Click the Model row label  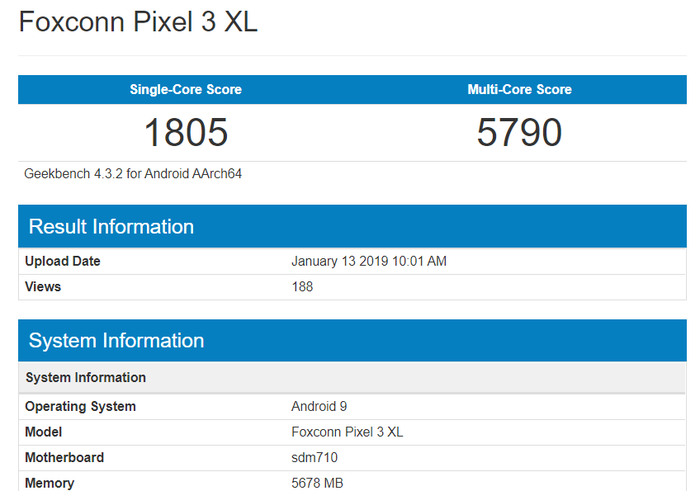(43, 432)
